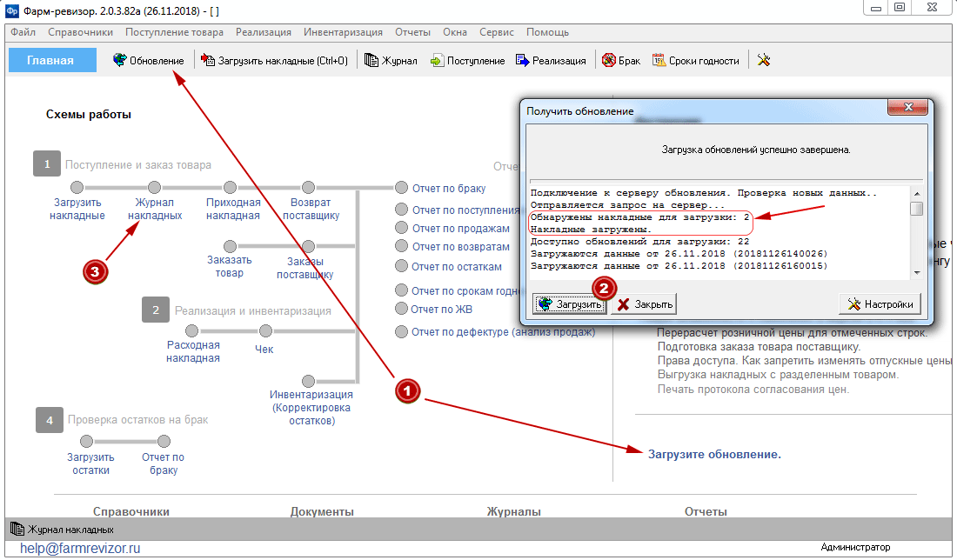Open the Поступление товара menu
This screenshot has width=957, height=560.
point(175,32)
